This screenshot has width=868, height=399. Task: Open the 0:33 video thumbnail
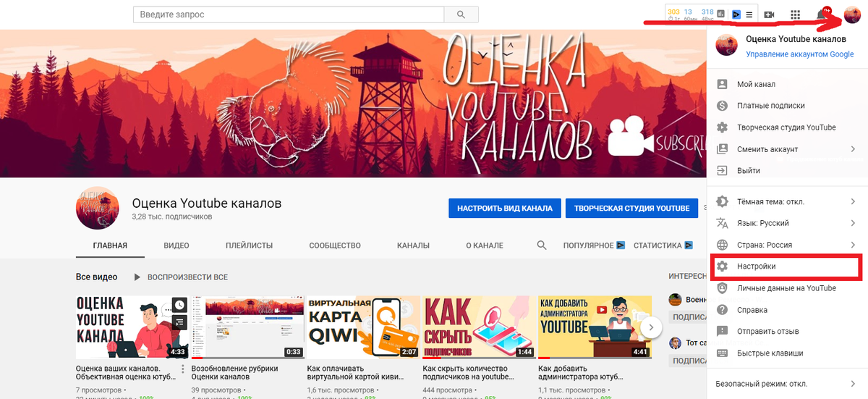tap(247, 327)
